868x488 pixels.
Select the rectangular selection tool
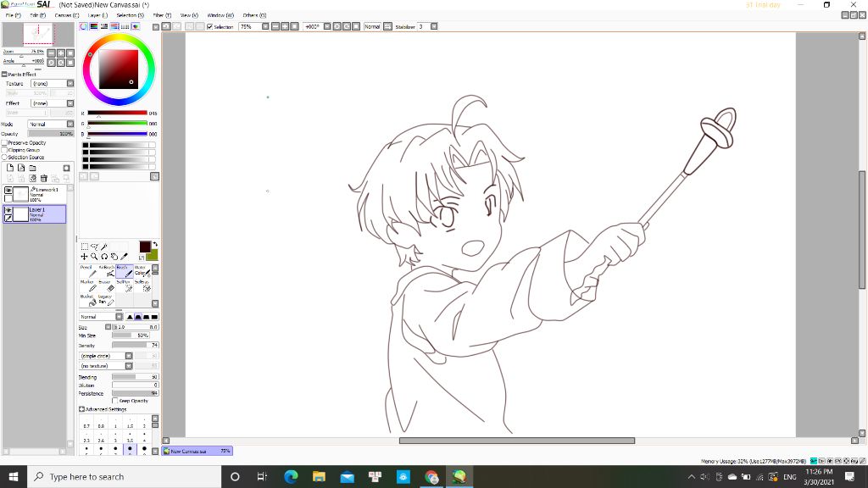click(84, 247)
